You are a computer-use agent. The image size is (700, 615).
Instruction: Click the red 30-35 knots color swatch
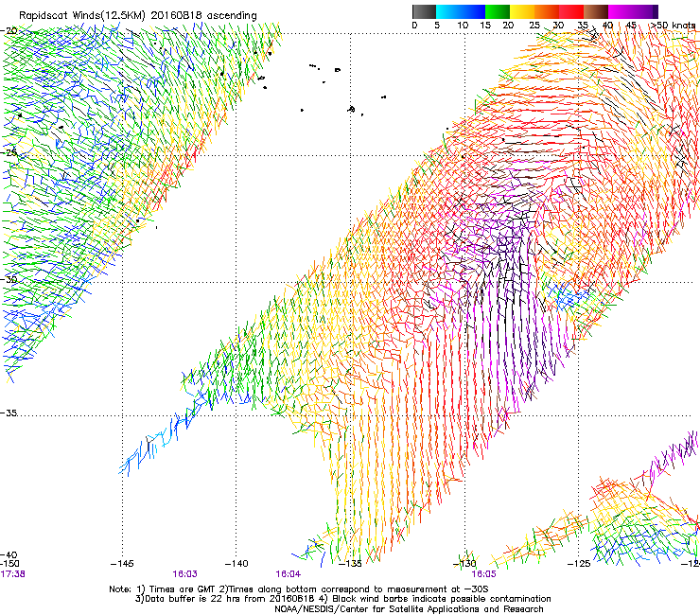pyautogui.click(x=571, y=11)
